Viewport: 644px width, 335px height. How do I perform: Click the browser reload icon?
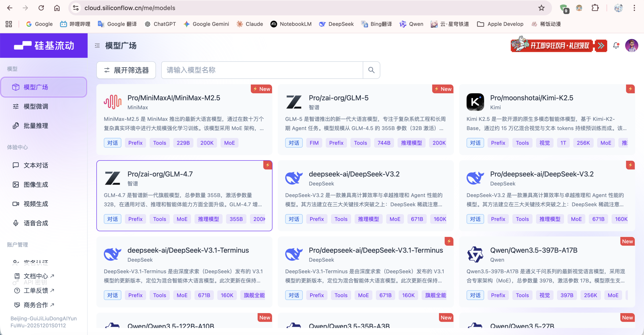pos(41,8)
